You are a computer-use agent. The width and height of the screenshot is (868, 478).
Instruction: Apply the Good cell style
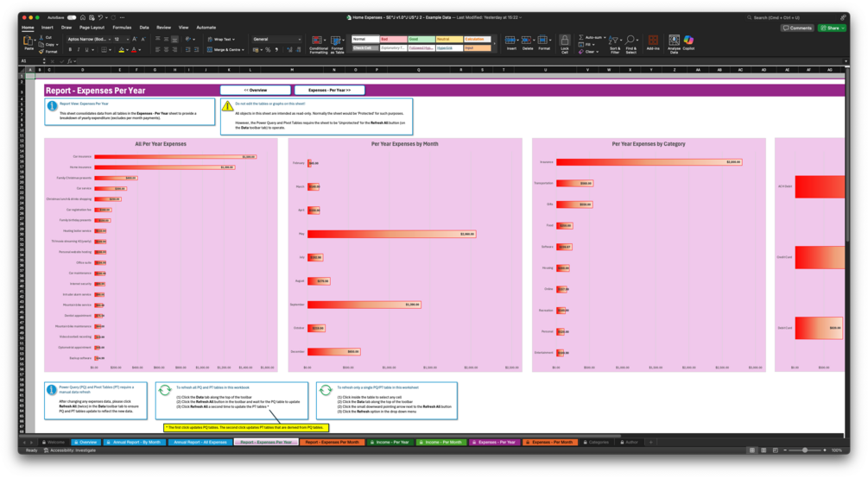(421, 40)
